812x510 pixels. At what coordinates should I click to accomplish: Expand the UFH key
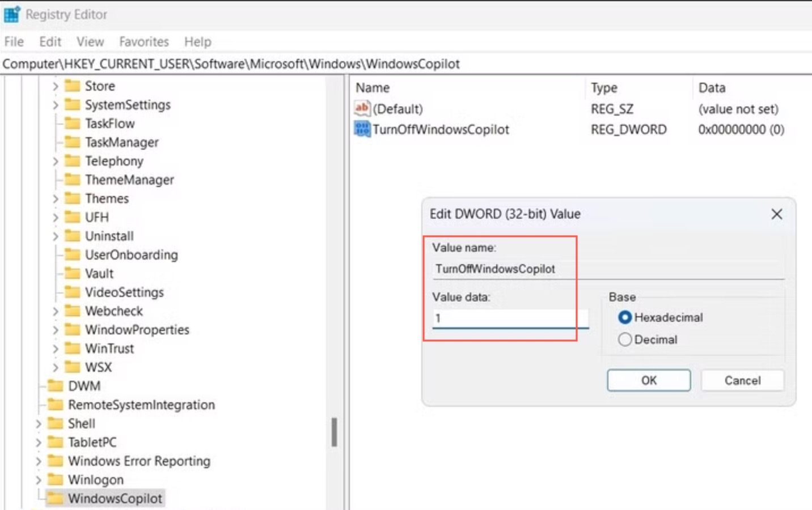[55, 217]
